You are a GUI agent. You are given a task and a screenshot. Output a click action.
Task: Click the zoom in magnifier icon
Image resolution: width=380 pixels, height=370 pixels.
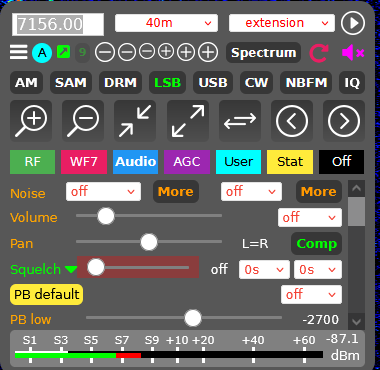coord(31,121)
